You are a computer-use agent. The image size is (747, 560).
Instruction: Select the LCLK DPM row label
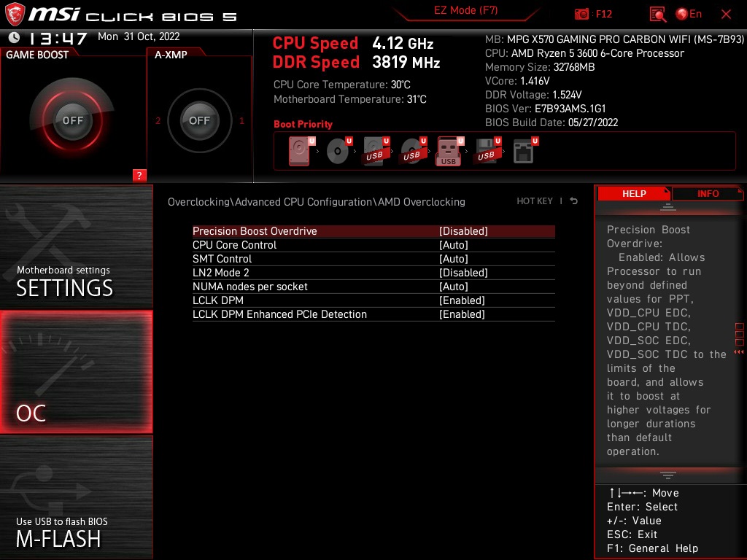click(x=217, y=300)
